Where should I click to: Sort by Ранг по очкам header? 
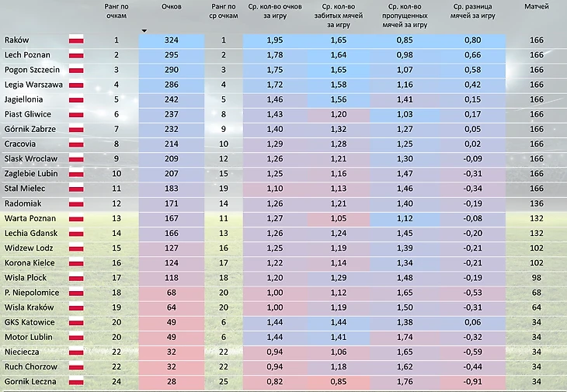[117, 11]
